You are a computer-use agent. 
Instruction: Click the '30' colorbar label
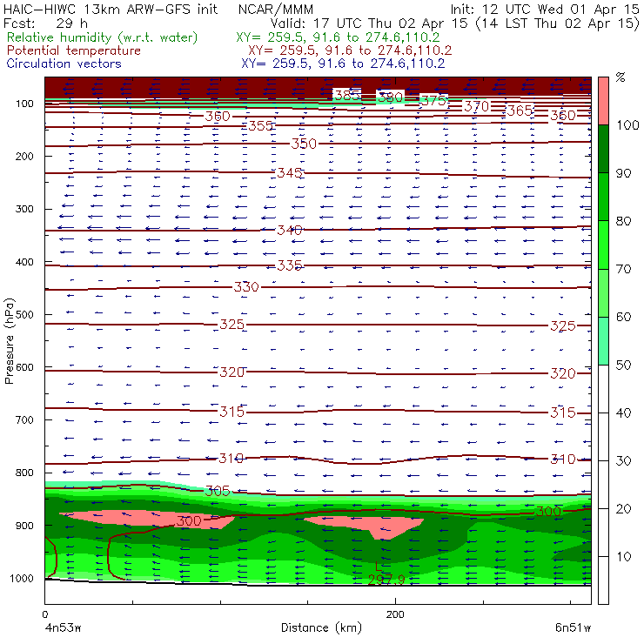tap(623, 461)
